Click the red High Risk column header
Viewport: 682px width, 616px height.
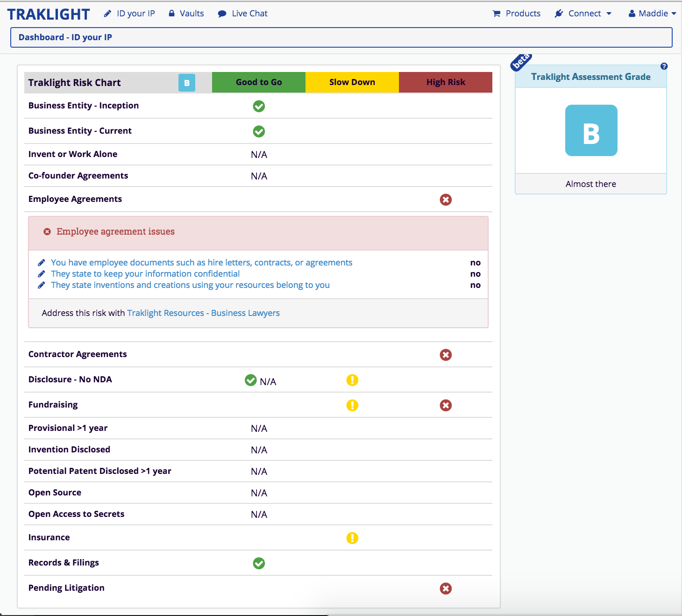point(446,82)
